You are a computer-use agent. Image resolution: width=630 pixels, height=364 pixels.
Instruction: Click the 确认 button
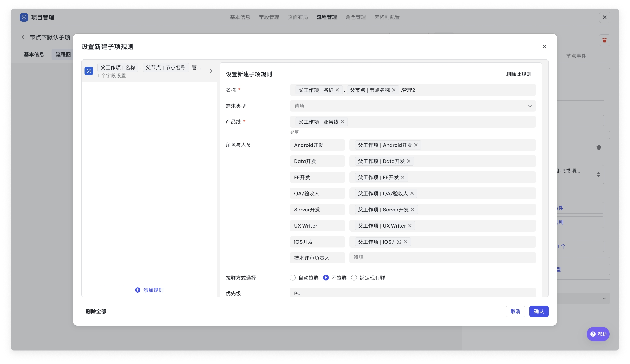pyautogui.click(x=538, y=311)
